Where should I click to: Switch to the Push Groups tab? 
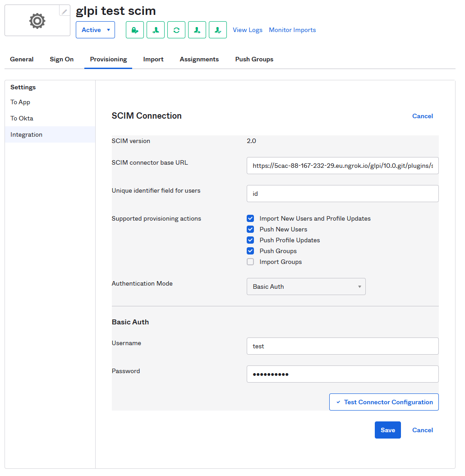[254, 59]
